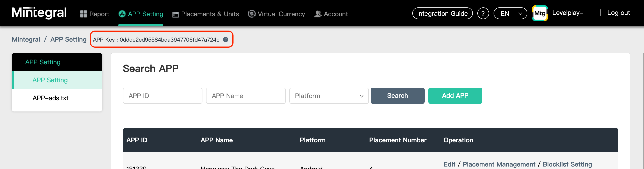
Task: Click the Log out link
Action: [x=618, y=13]
